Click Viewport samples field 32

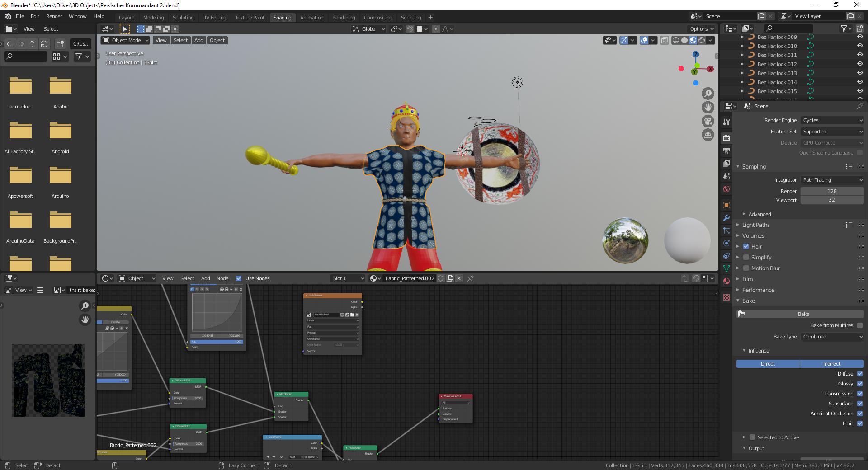tap(832, 200)
